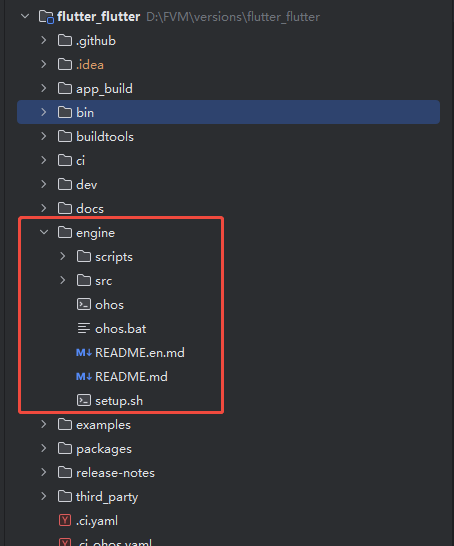This screenshot has height=546, width=454.
Task: Click the setup.sh shell script icon
Action: (84, 400)
